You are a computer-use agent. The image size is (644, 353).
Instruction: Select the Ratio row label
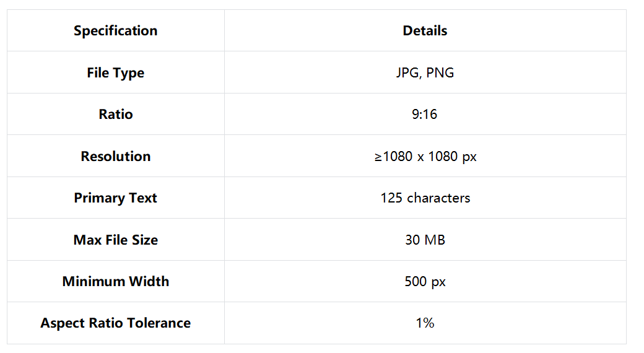115,115
